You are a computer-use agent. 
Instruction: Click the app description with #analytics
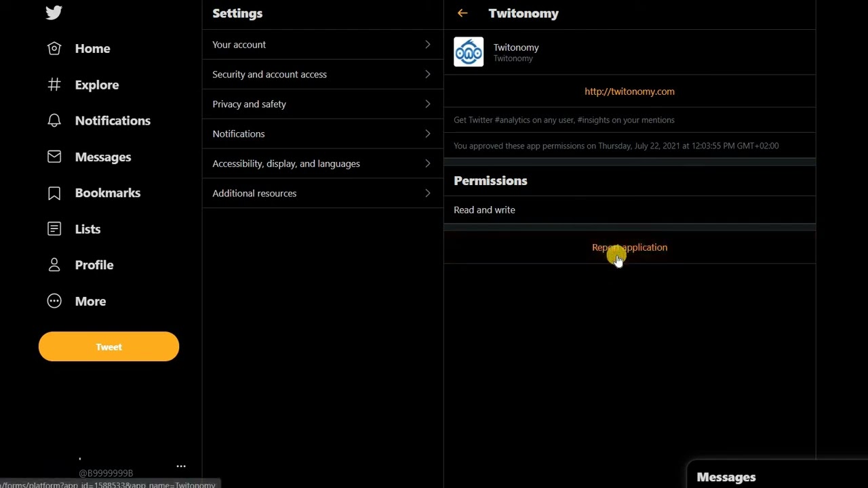click(564, 120)
